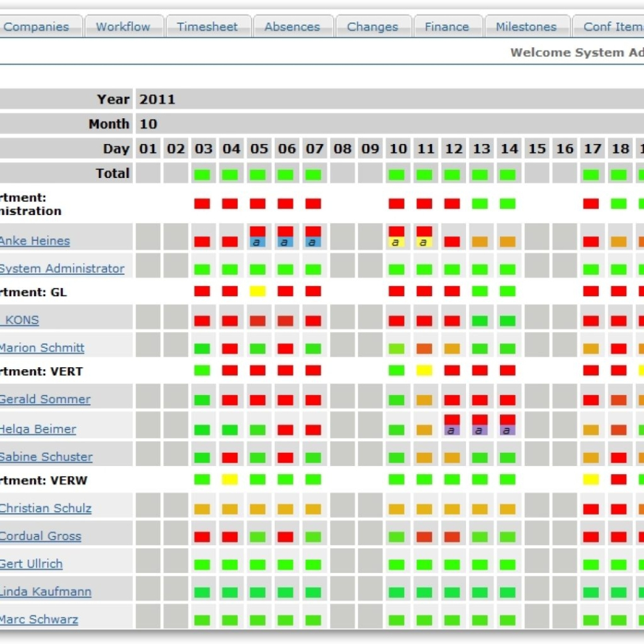Click the red KONS status square on day 03

tap(204, 320)
